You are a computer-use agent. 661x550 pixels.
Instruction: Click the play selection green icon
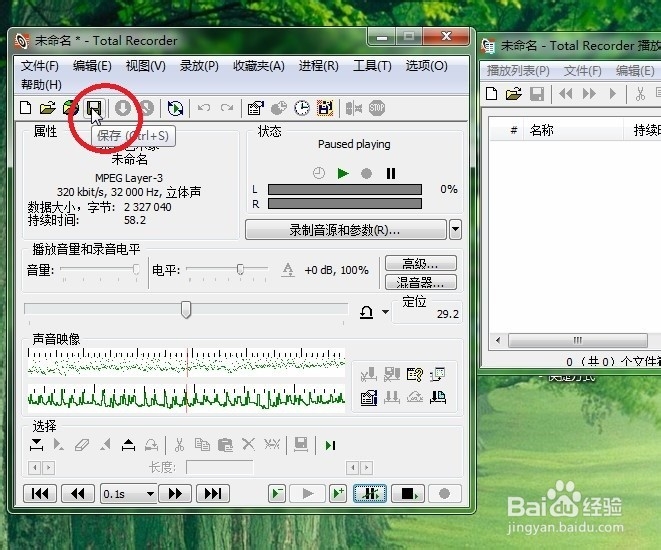coord(330,445)
